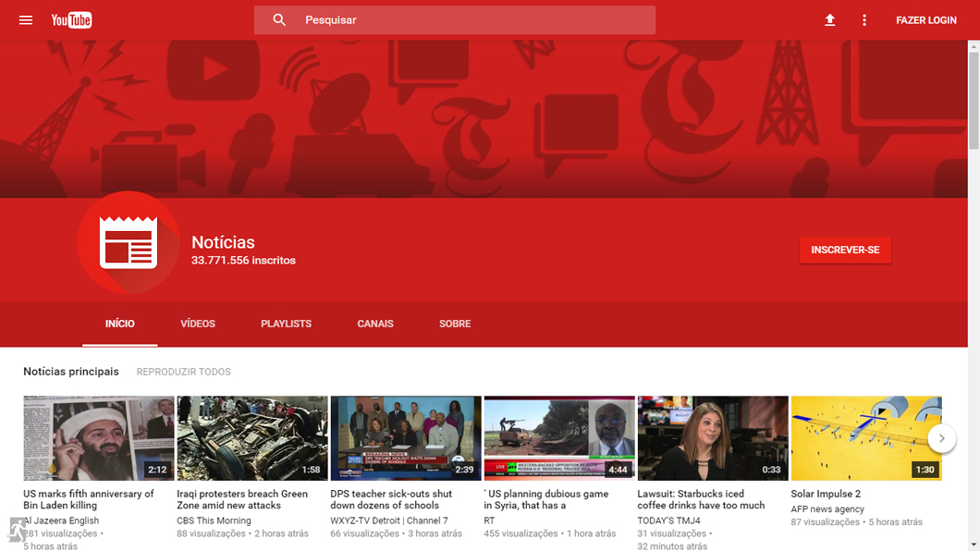Open the Bin Laden anniversary video thumbnail
980x551 pixels.
pos(99,438)
